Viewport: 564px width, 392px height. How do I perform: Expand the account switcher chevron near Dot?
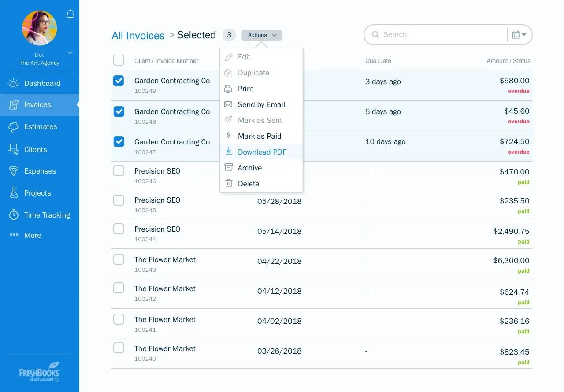pos(70,53)
